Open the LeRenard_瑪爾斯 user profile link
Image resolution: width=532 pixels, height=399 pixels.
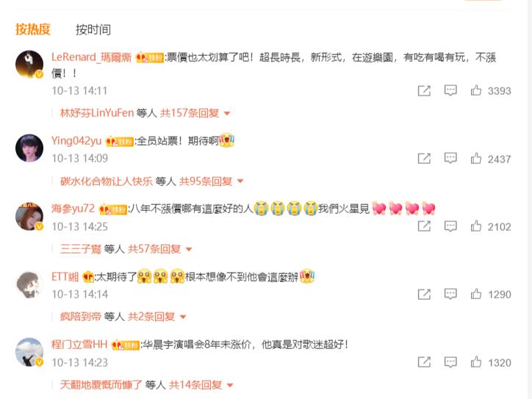(91, 57)
